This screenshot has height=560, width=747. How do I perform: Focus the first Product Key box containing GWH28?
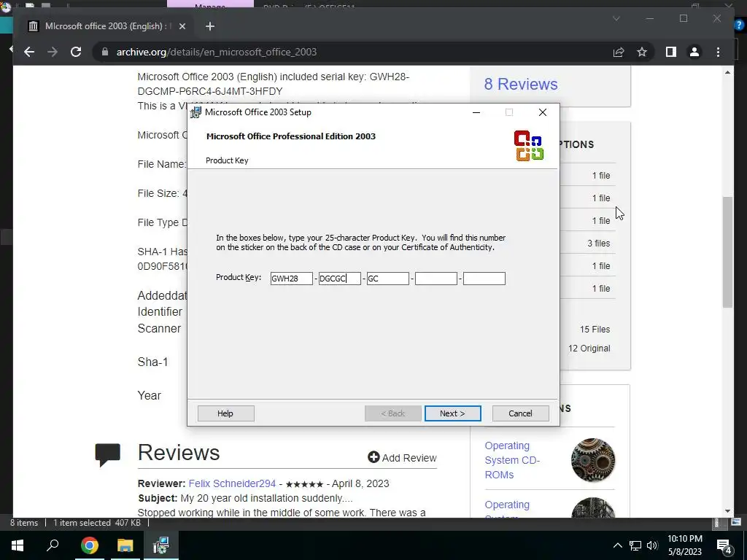point(291,279)
